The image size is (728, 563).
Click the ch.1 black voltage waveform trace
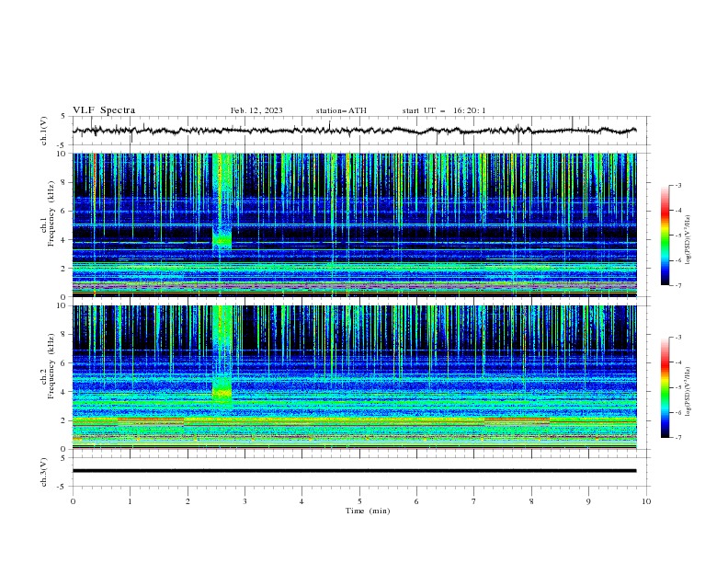tap(354, 131)
